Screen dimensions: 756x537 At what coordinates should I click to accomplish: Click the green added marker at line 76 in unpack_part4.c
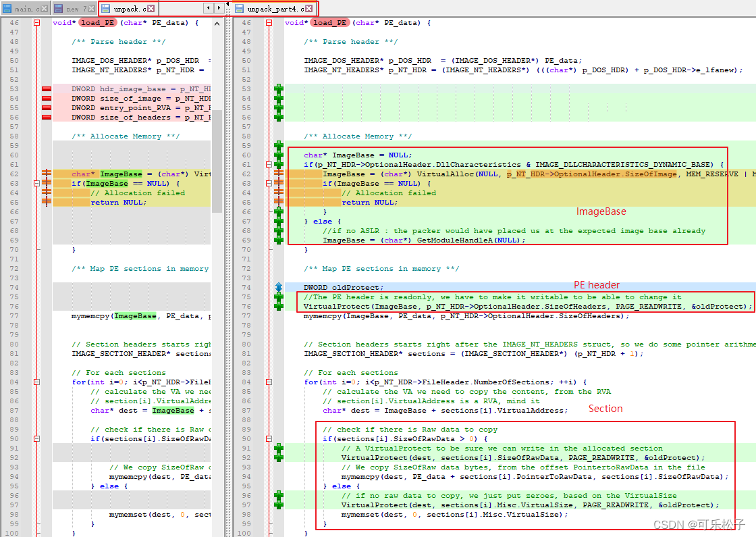[x=279, y=307]
